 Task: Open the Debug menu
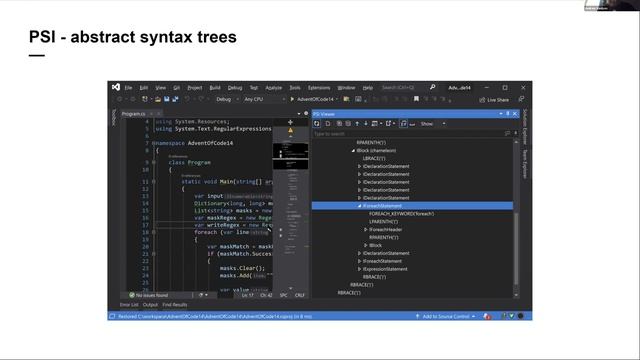click(235, 88)
